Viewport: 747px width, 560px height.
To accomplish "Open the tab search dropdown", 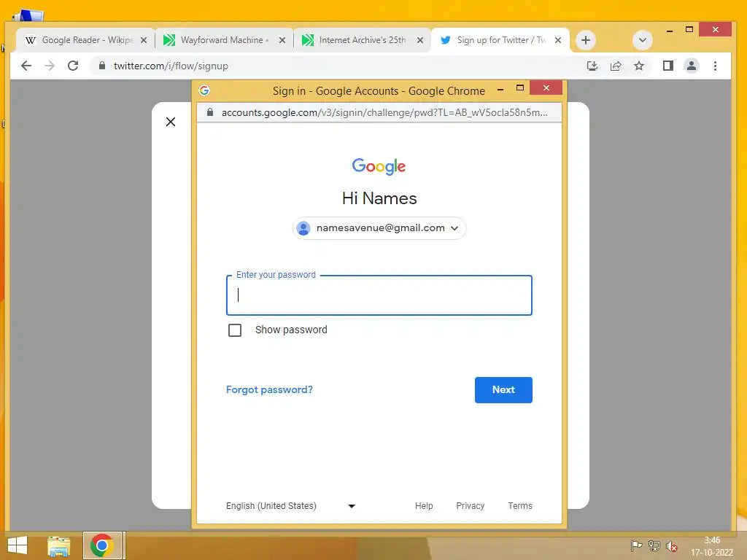I will [x=642, y=40].
